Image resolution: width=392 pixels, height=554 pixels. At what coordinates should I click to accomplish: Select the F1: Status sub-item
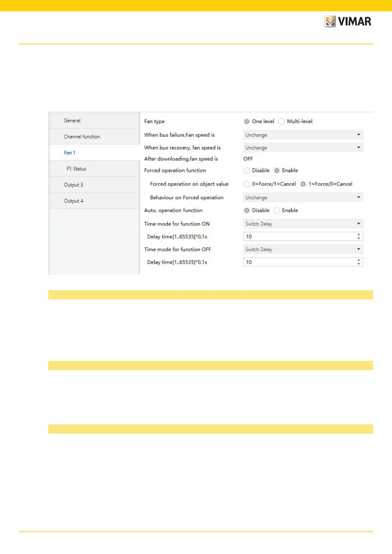point(76,169)
